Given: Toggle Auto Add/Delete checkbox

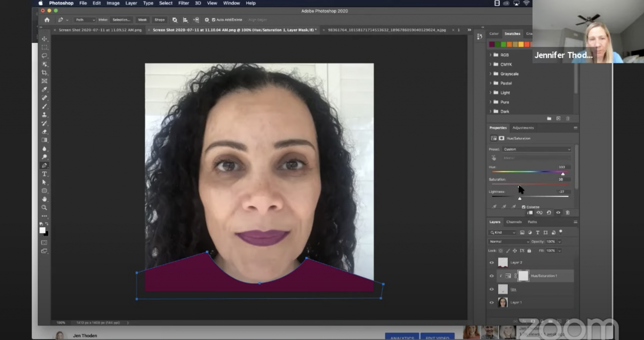Looking at the screenshot, I should pos(214,20).
